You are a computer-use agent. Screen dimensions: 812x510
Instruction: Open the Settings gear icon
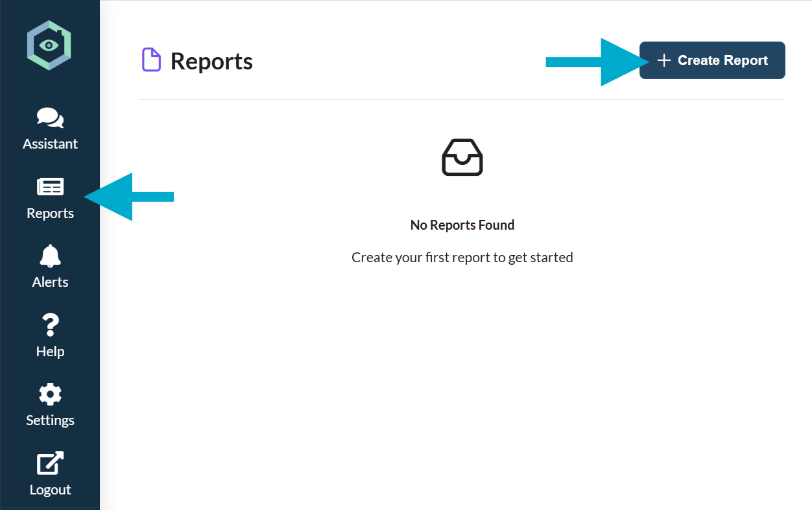50,395
